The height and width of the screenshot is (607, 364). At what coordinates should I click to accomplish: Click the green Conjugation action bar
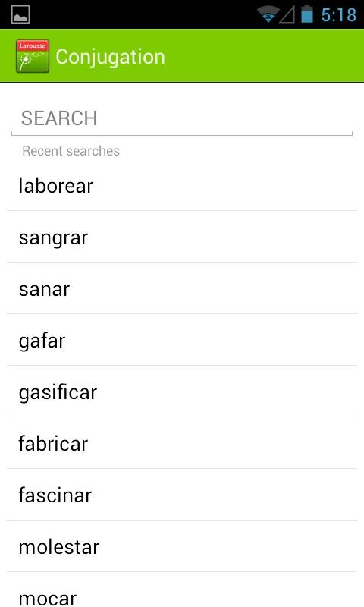coord(182,55)
